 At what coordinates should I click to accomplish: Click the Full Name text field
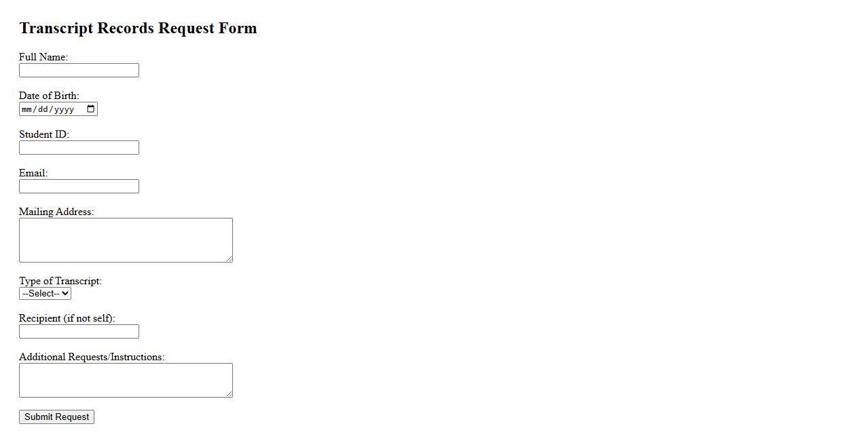(x=79, y=71)
